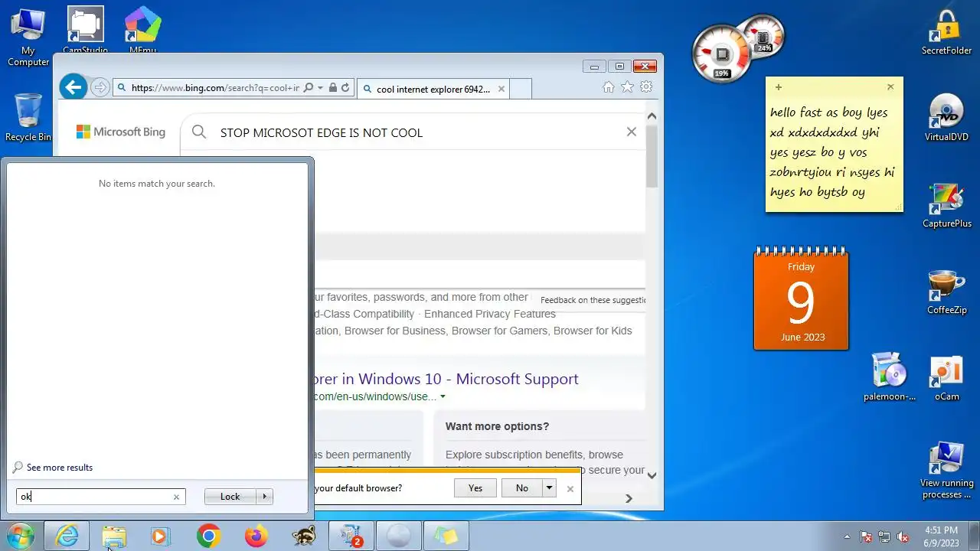Click Internet Explorer's Forward arrow button

(100, 87)
